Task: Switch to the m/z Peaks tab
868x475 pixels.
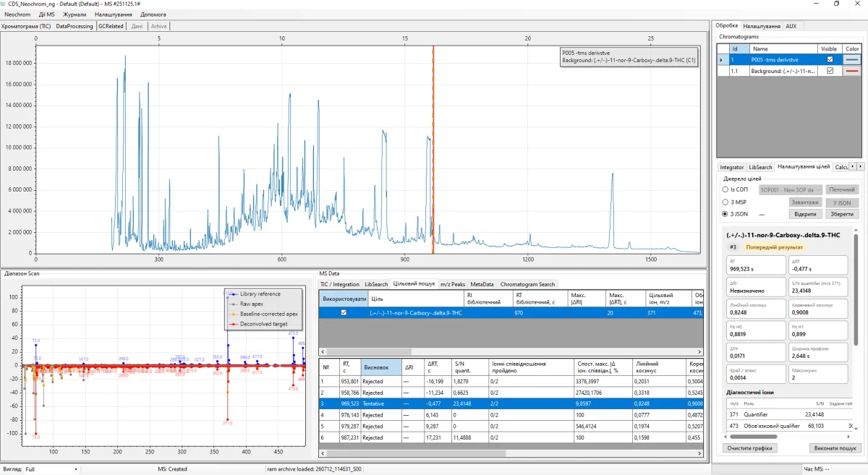Action: (x=453, y=284)
